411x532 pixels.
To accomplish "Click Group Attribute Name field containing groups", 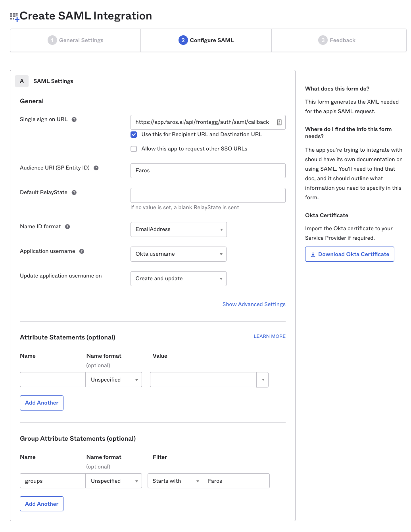I will [x=53, y=481].
